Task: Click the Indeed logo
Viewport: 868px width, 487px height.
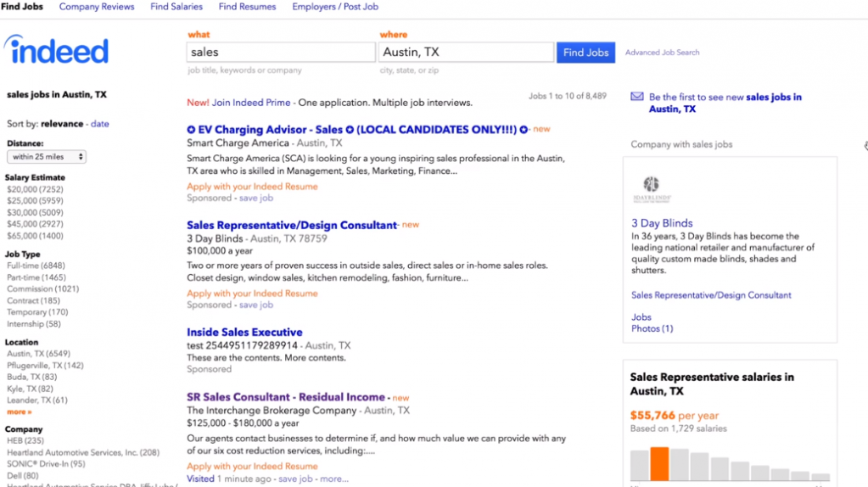Action: click(x=56, y=50)
